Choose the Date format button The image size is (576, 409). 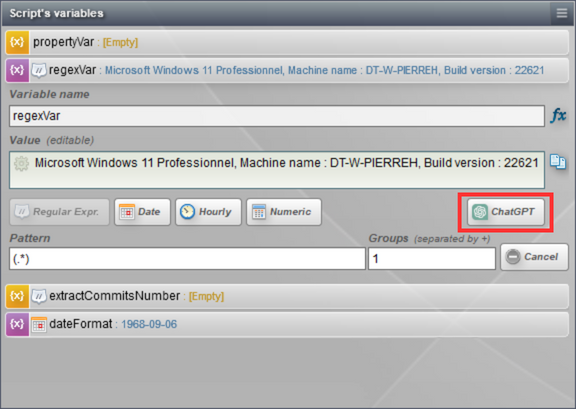point(142,212)
